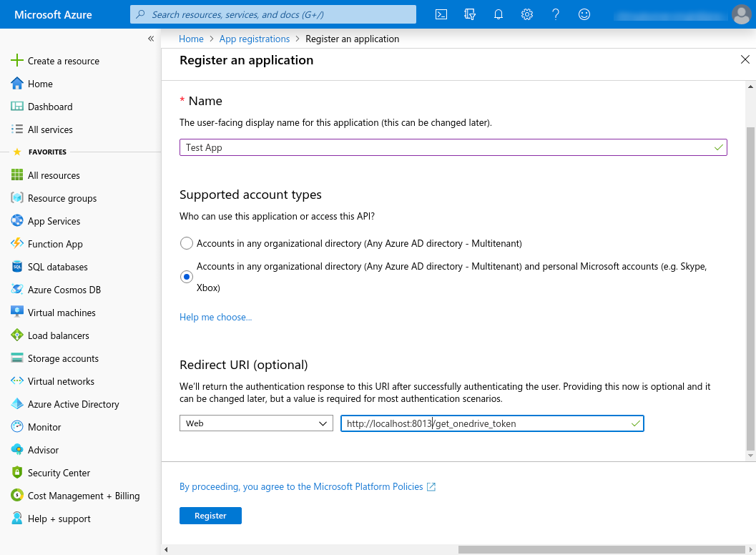Viewport: 756px width, 555px height.
Task: Click the Microsoft Azure logo text
Action: coord(53,14)
